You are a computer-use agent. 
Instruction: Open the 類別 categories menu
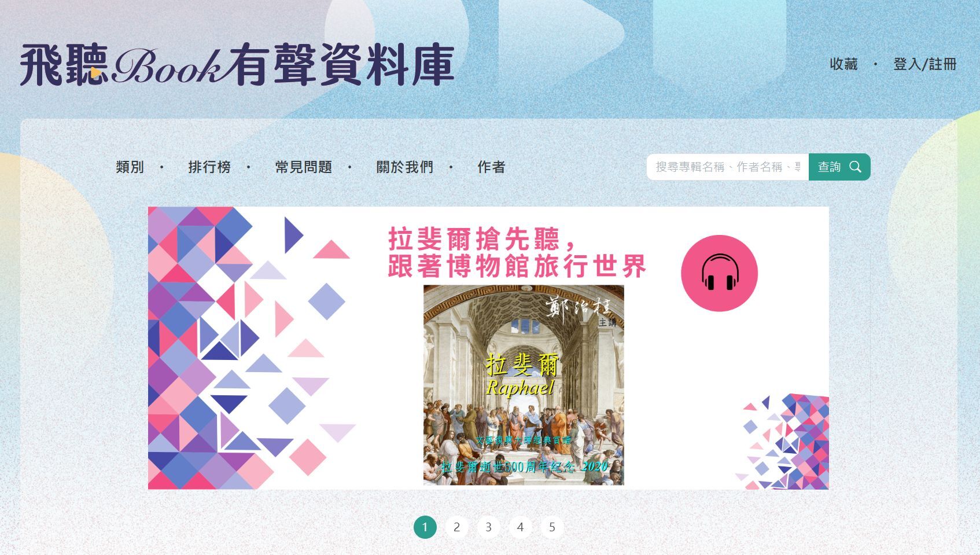click(130, 167)
